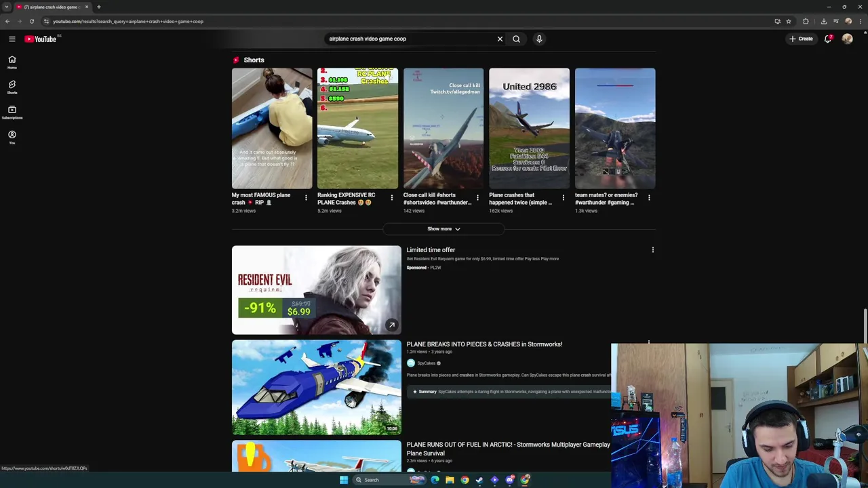Open 'PLANE RUNS OUT OF FUEL IN ARCTIC!' title

click(x=508, y=449)
